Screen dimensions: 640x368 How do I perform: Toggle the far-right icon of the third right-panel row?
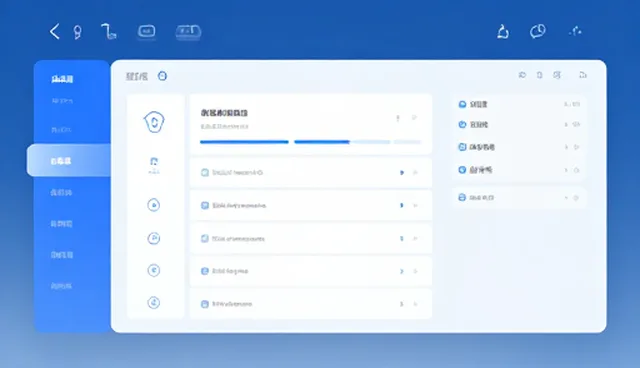576,147
